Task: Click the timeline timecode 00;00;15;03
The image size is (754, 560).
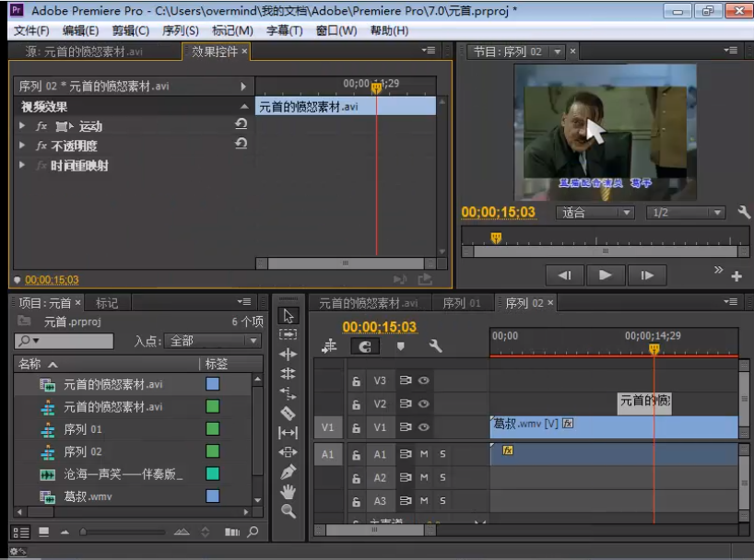Action: (x=380, y=327)
